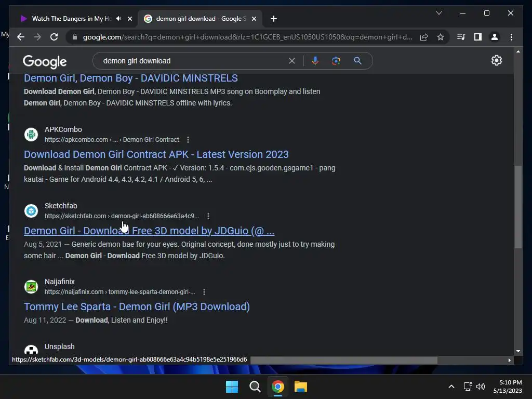Switch to Watch The Dangers in My He tab
This screenshot has width=532, height=399.
71,19
